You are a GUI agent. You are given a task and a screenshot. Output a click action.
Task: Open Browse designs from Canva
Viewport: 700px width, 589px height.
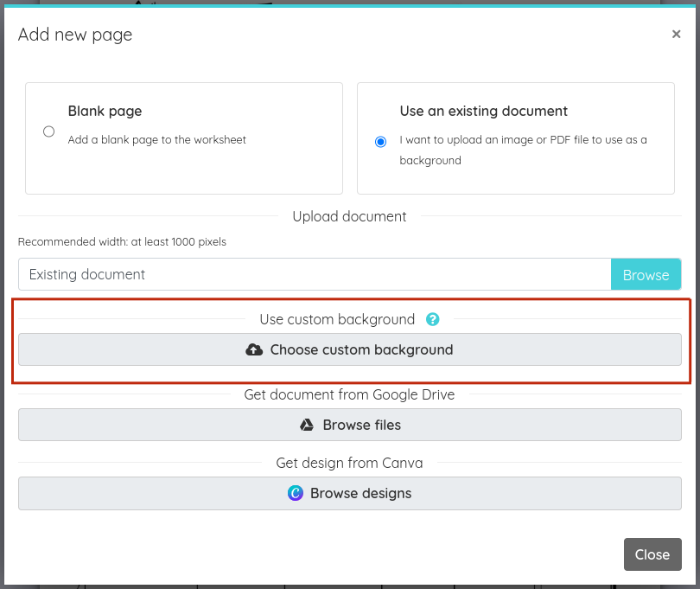350,493
